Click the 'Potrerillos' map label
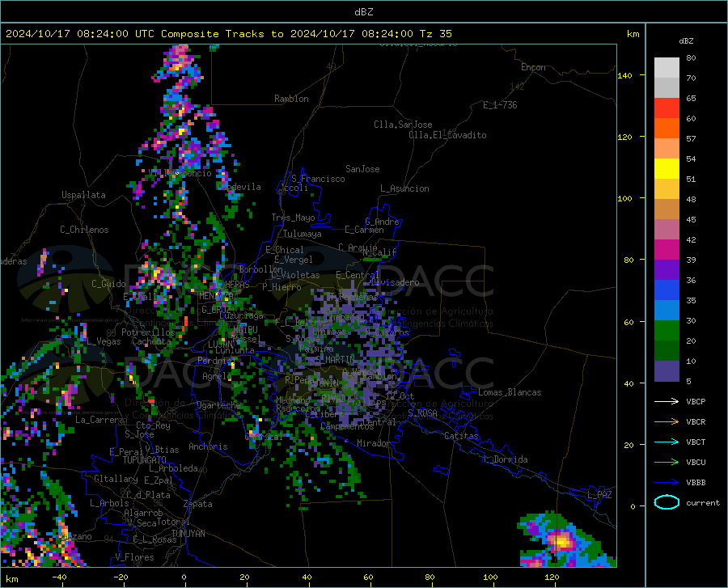The image size is (728, 588). click(x=148, y=332)
